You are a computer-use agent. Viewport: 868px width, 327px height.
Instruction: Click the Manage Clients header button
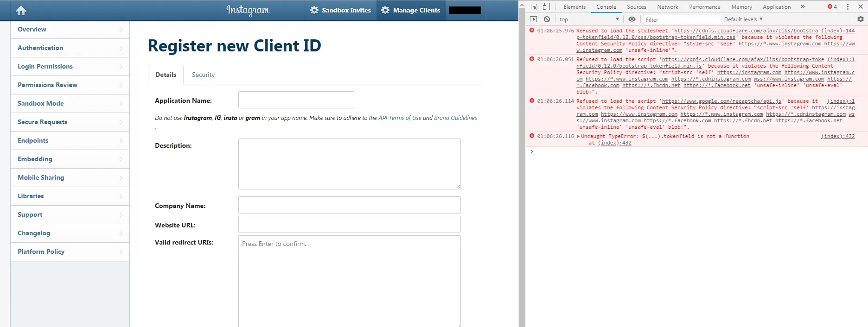point(411,10)
